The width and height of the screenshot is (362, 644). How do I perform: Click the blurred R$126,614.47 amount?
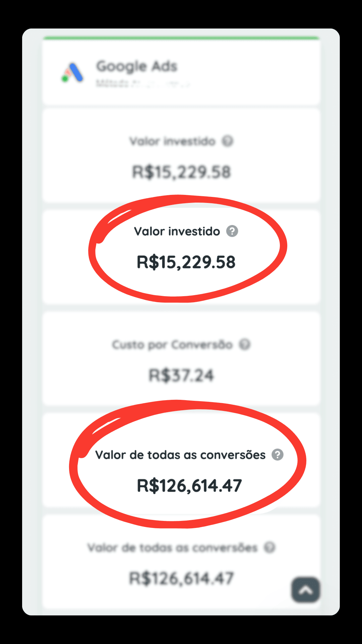coord(181,579)
